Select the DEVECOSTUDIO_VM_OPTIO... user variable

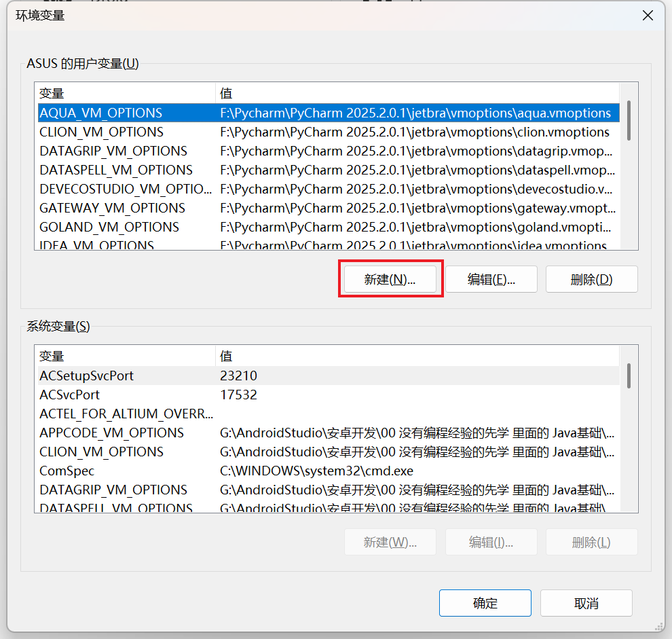click(x=329, y=189)
